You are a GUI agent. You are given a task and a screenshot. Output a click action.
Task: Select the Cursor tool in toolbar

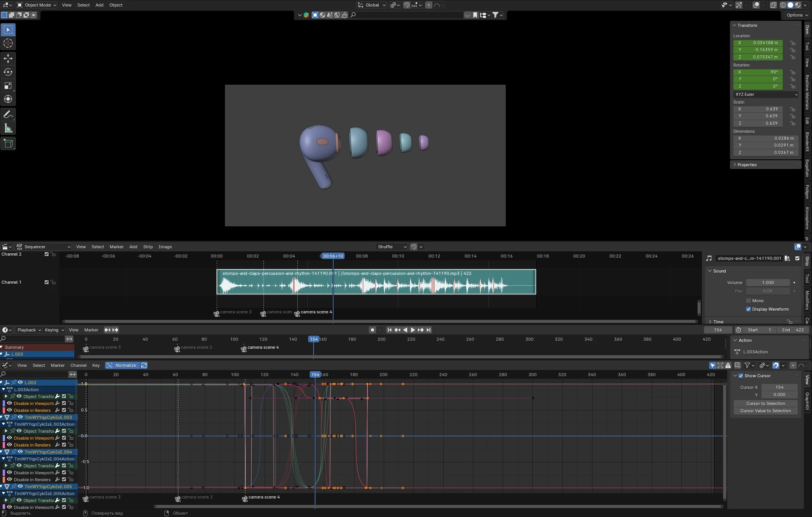coord(8,44)
